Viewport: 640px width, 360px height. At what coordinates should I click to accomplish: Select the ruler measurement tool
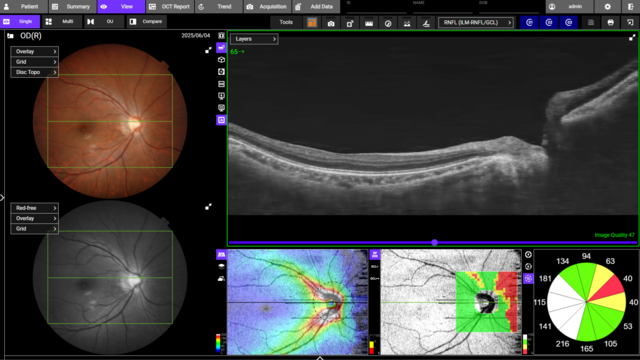tap(369, 23)
